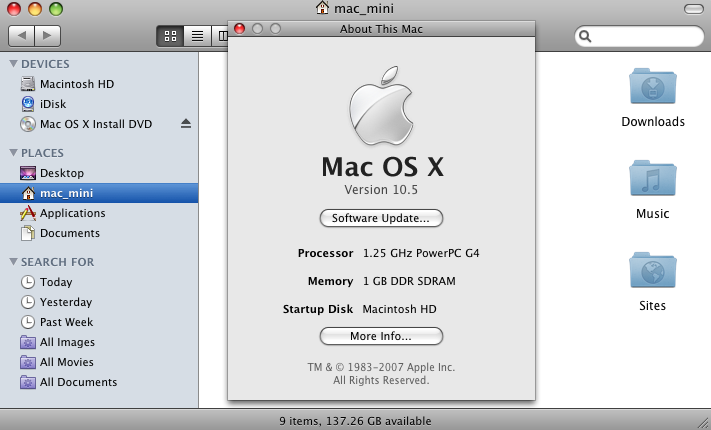This screenshot has height=430, width=711.
Task: Close the mac_mini Finder window
Action: (x=14, y=8)
